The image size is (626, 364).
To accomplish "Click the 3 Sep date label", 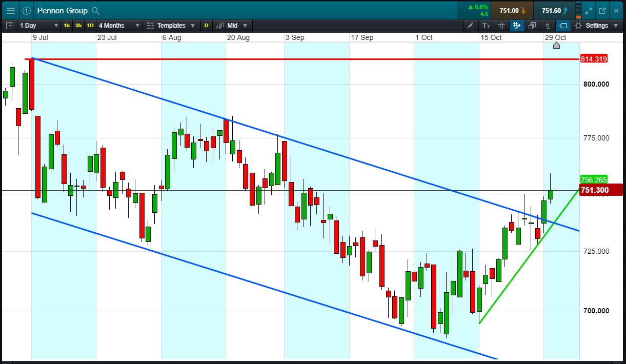I will (x=295, y=37).
